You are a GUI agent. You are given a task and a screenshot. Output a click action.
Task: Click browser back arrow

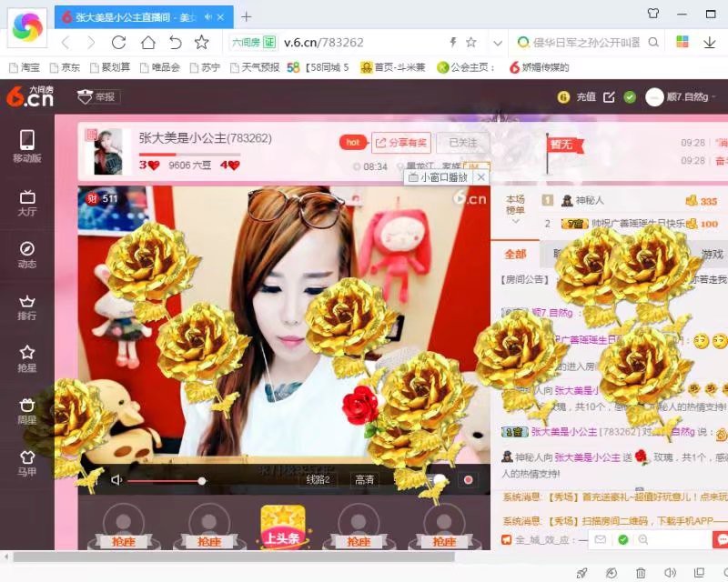66,43
